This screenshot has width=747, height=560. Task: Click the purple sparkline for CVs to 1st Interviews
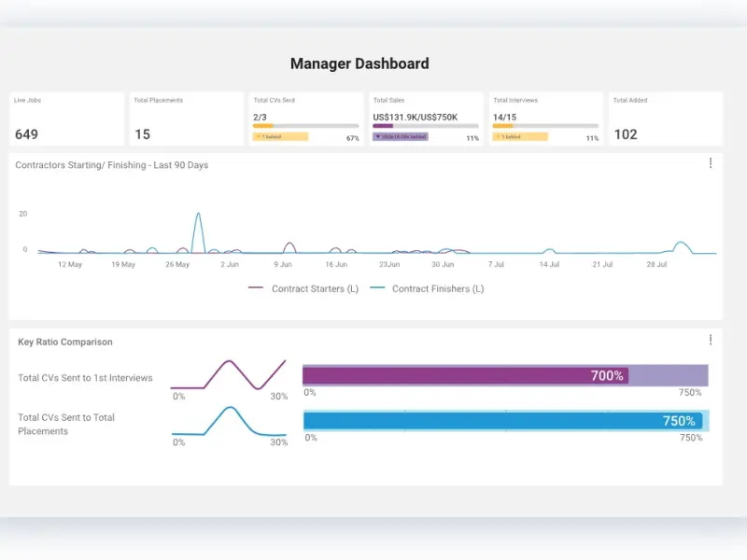click(230, 375)
